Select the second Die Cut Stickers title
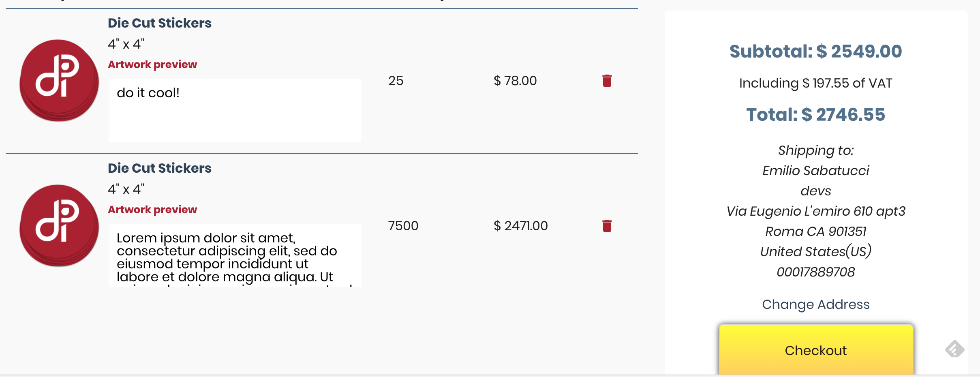Image resolution: width=980 pixels, height=377 pixels. (x=160, y=168)
